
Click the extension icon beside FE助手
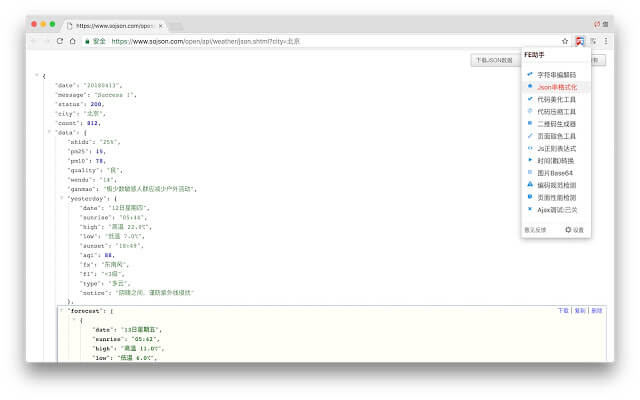pos(593,41)
